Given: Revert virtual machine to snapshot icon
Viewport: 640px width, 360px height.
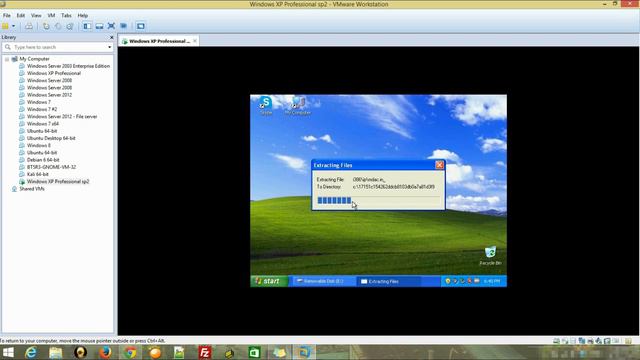Looking at the screenshot, I should point(58,26).
